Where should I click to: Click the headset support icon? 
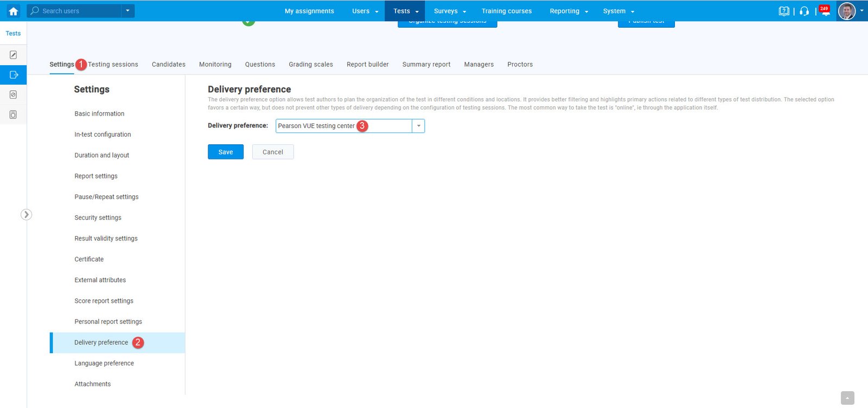(x=804, y=11)
